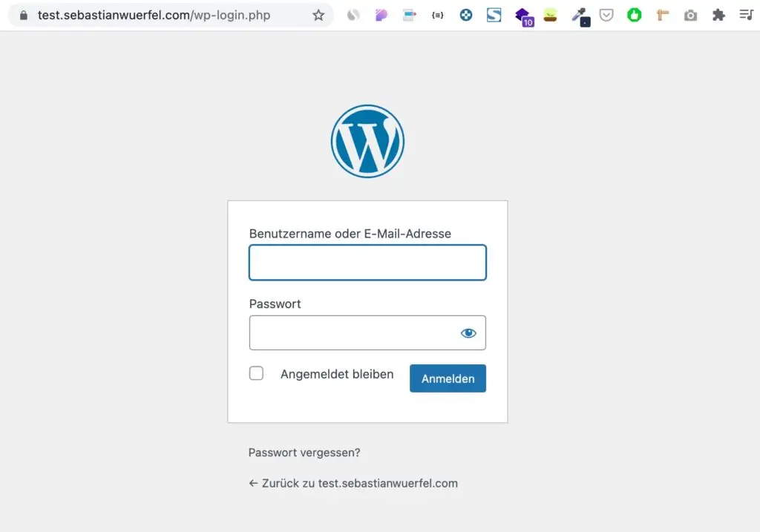Image resolution: width=760 pixels, height=532 pixels.
Task: Show password using the eye icon
Action: click(x=468, y=333)
